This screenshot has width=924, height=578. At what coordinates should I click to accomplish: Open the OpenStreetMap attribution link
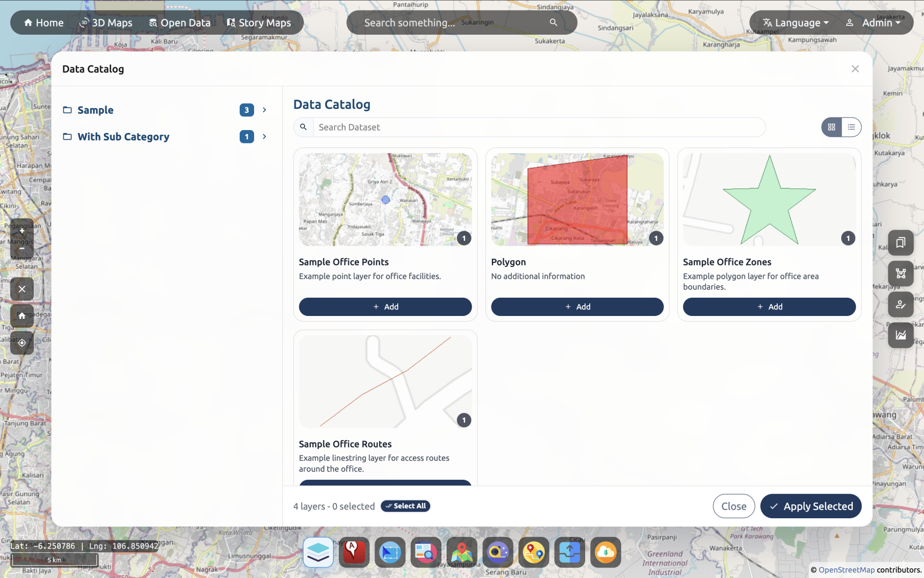click(x=847, y=570)
